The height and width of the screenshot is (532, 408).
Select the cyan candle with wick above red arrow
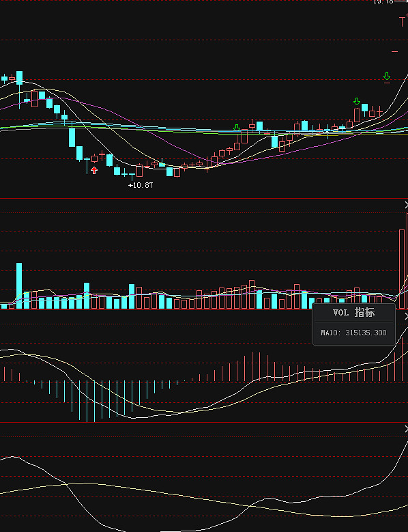click(87, 165)
